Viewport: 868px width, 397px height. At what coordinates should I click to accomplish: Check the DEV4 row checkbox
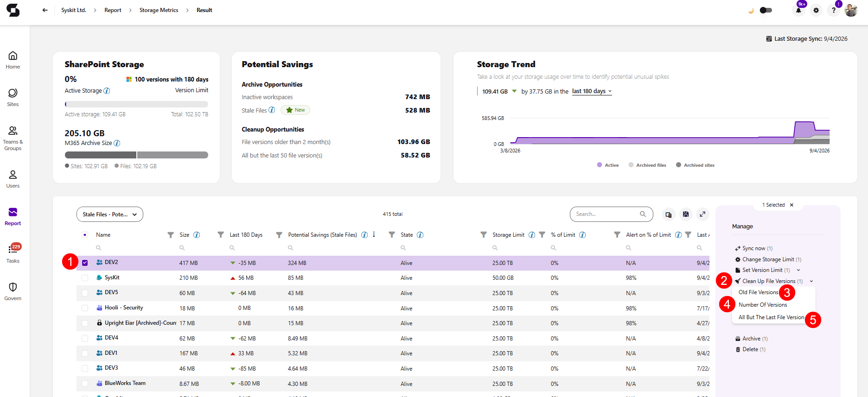85,338
